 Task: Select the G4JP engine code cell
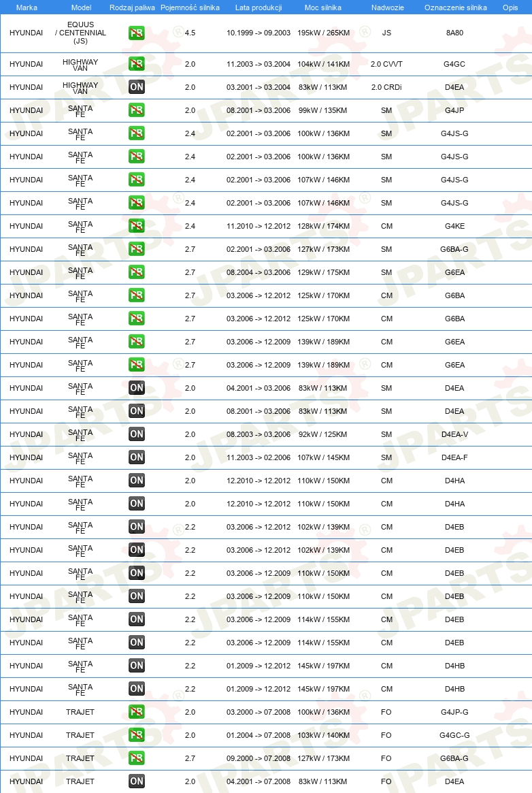[454, 110]
